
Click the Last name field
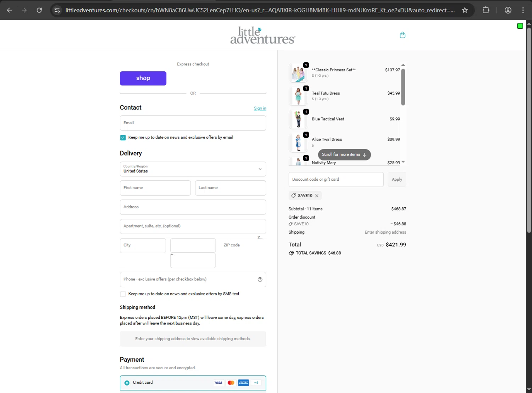[231, 188]
